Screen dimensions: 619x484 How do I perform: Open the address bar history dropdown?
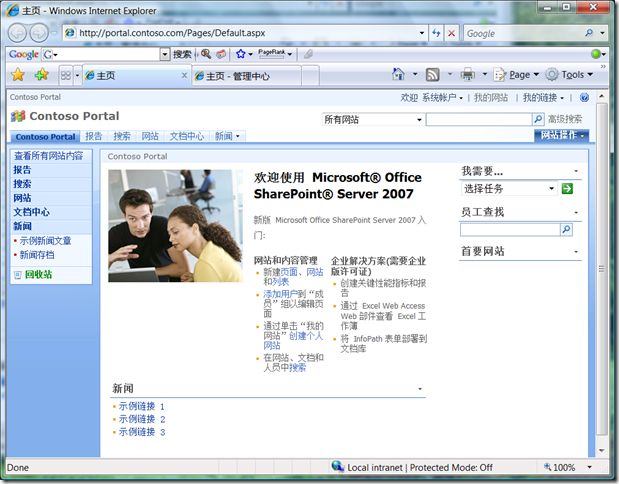(422, 33)
